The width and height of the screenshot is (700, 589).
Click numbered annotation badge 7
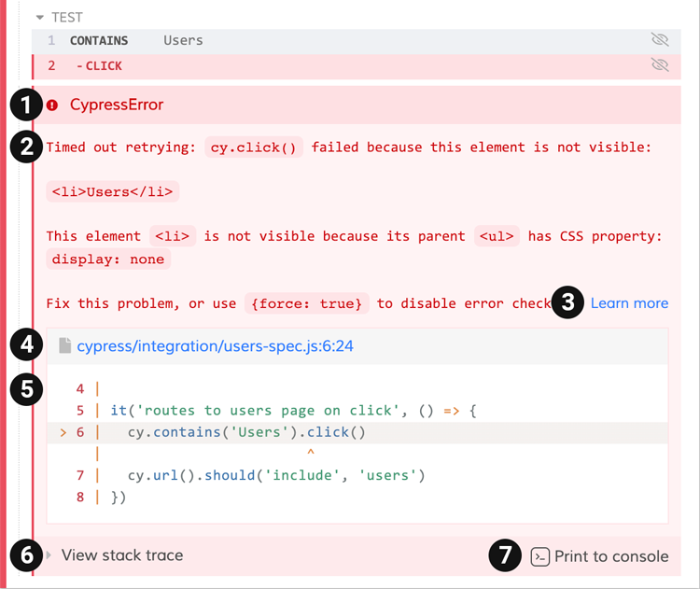click(x=505, y=556)
